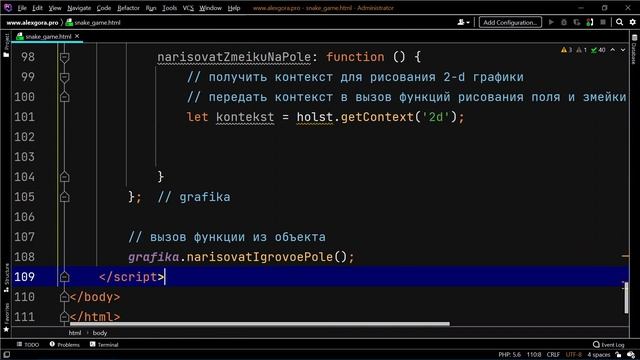Click the Stop square icon
The height and width of the screenshot is (360, 640).
tap(603, 22)
